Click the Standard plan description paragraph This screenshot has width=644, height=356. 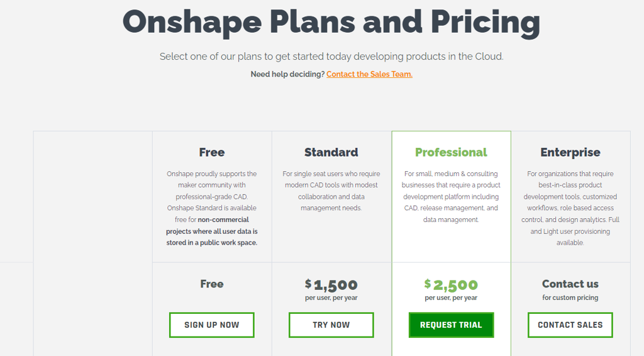tap(331, 191)
